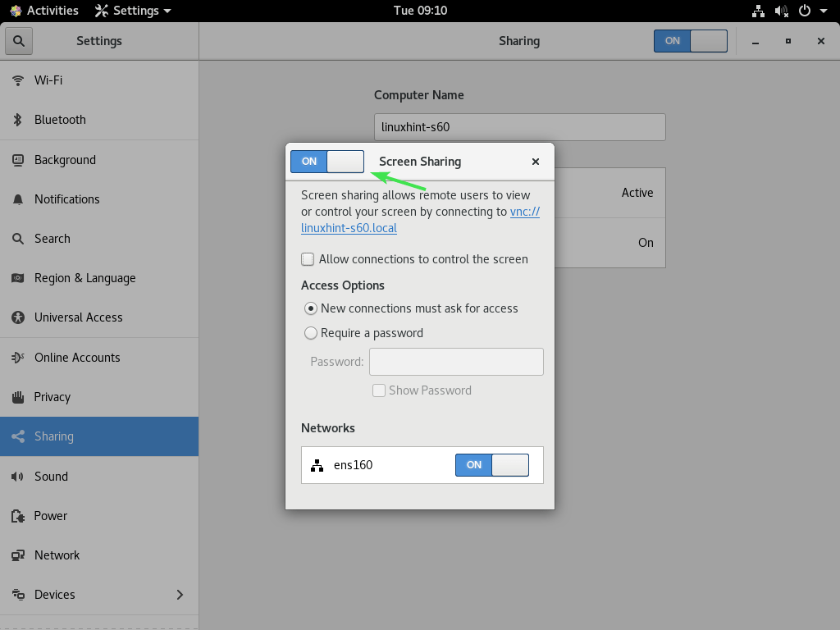Click inside the Password input field

456,361
